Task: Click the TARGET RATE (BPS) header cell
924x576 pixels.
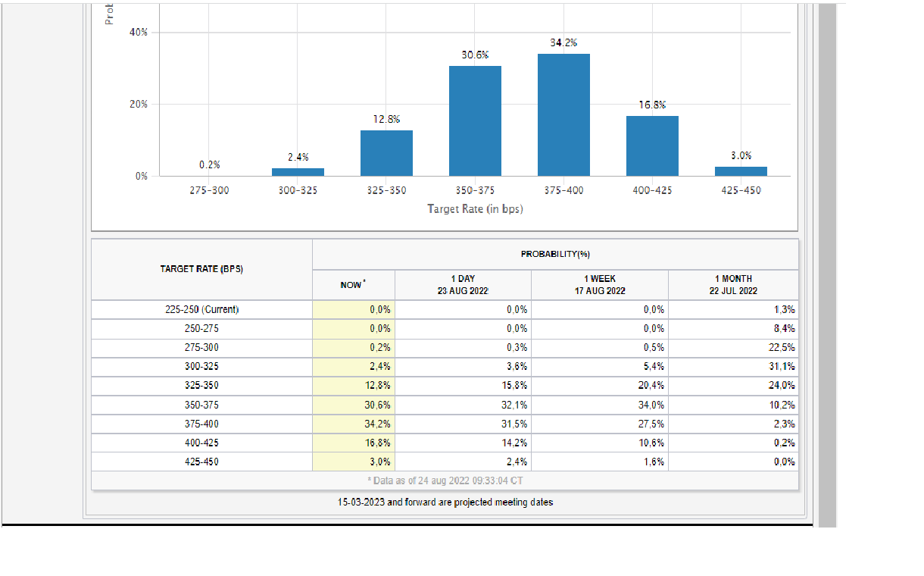Action: pos(201,269)
